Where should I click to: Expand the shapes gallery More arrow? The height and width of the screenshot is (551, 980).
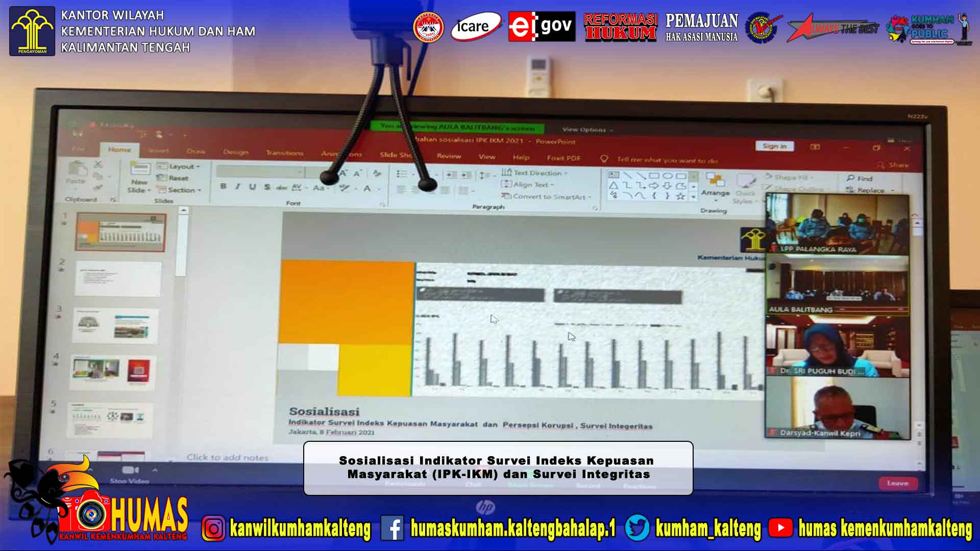[x=693, y=196]
